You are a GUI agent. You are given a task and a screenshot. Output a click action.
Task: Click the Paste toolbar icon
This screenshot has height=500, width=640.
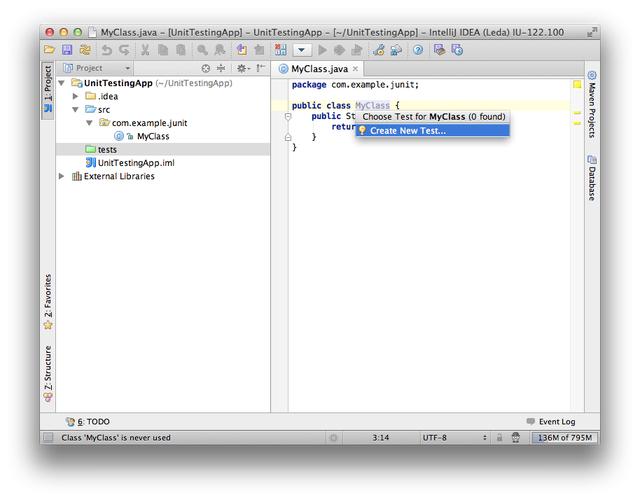pos(180,50)
